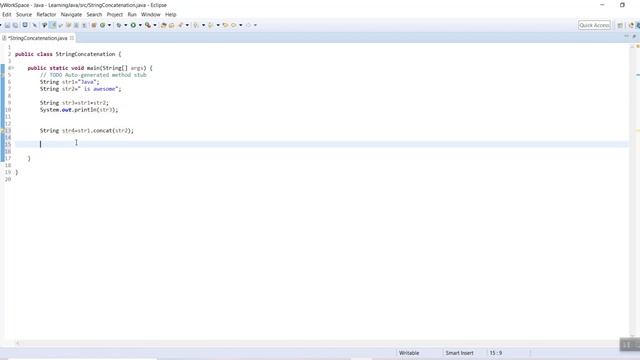Open the Run menu

point(132,15)
